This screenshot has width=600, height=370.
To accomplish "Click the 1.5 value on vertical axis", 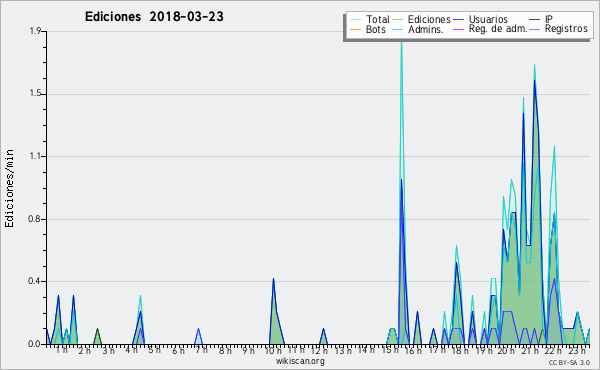I will click(35, 94).
